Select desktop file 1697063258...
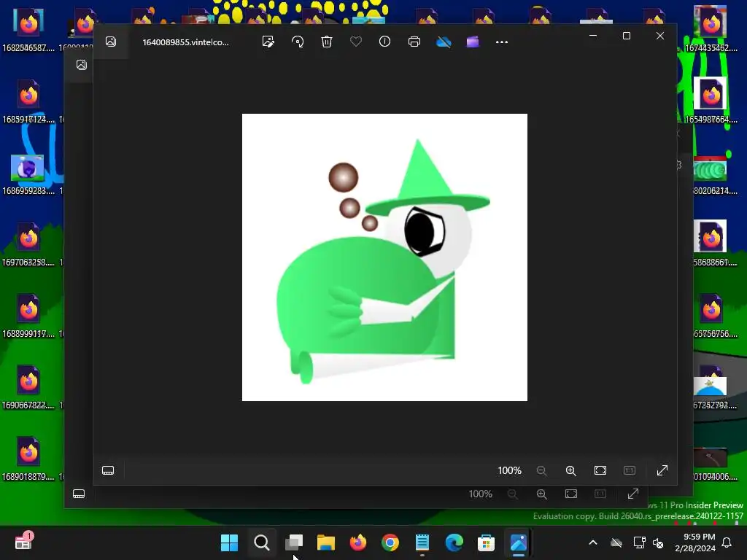Viewport: 747px width, 560px height. (28, 245)
